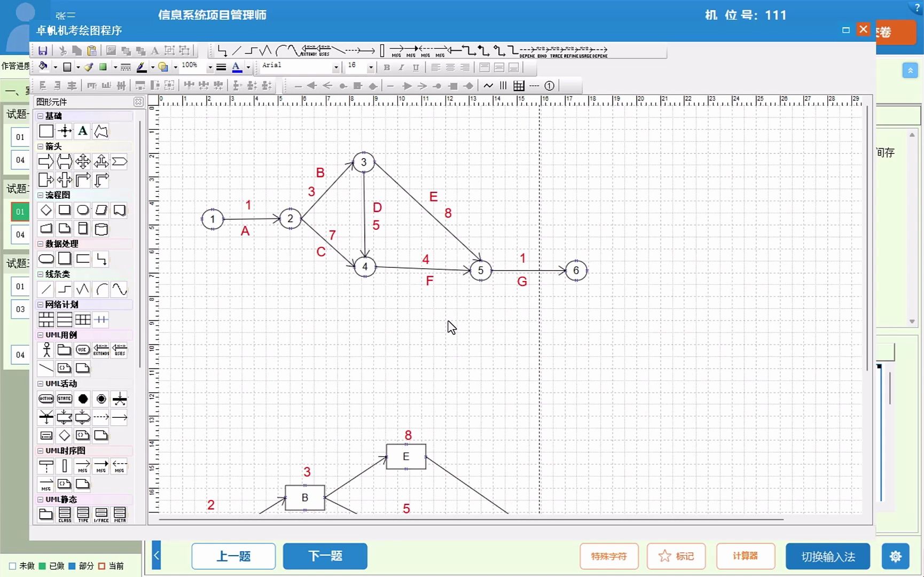Image resolution: width=924 pixels, height=577 pixels.
Task: Select the META element in UML静态
Action: 120,514
